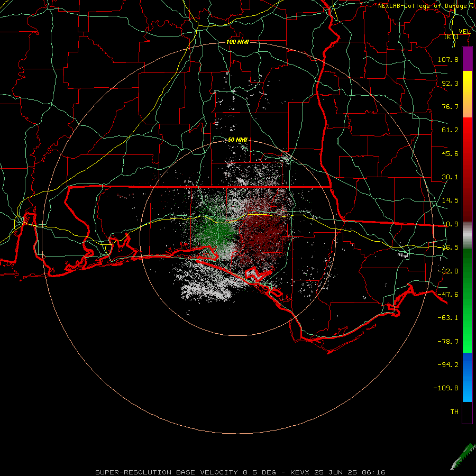Click the "92.3" legend value
The width and height of the screenshot is (476, 476).
point(450,83)
